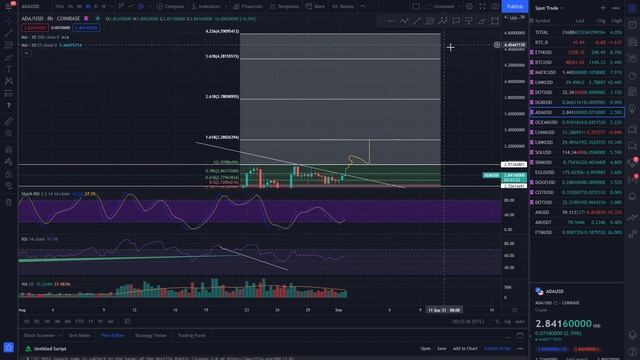Open the Fibonacci and Gann tools
The height and width of the screenshot is (360, 640).
[8, 45]
